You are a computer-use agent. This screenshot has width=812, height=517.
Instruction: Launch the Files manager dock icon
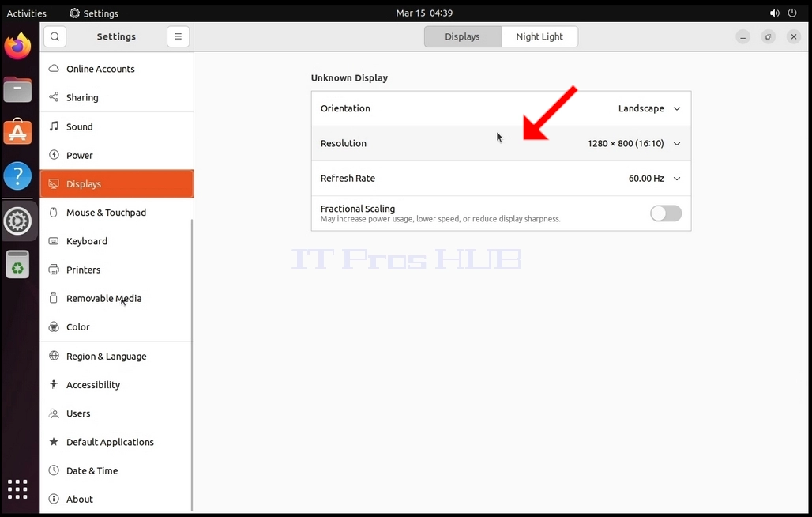tap(17, 89)
